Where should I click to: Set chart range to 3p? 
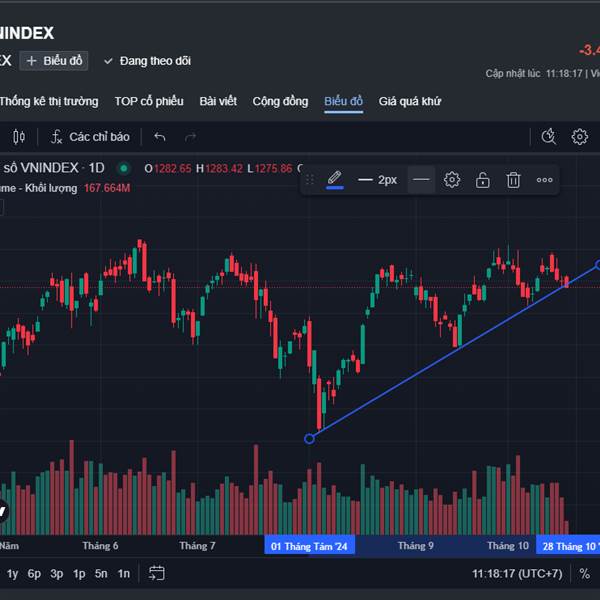(57, 574)
